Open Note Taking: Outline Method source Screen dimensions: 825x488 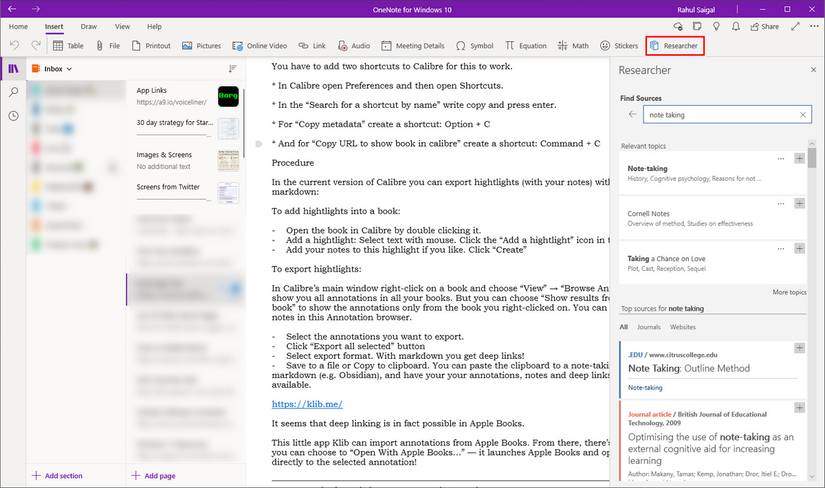pyautogui.click(x=689, y=369)
